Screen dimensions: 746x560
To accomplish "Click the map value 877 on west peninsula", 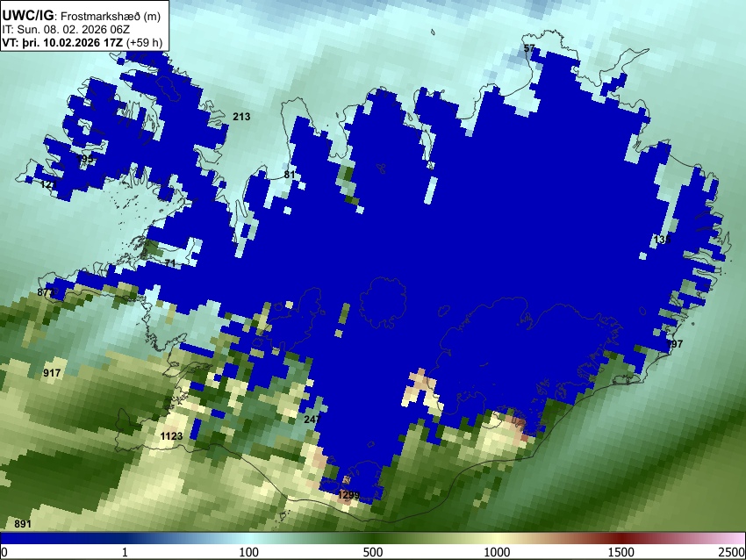I will tap(46, 292).
